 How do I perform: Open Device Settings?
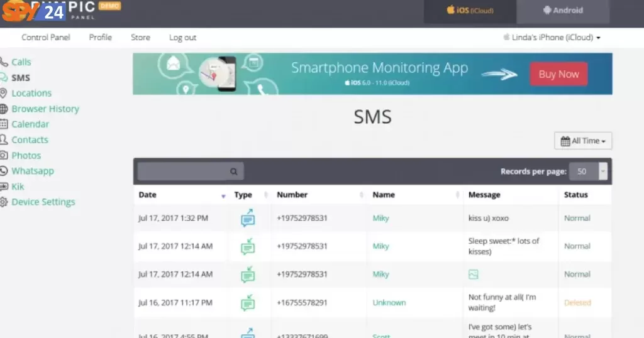click(x=43, y=202)
